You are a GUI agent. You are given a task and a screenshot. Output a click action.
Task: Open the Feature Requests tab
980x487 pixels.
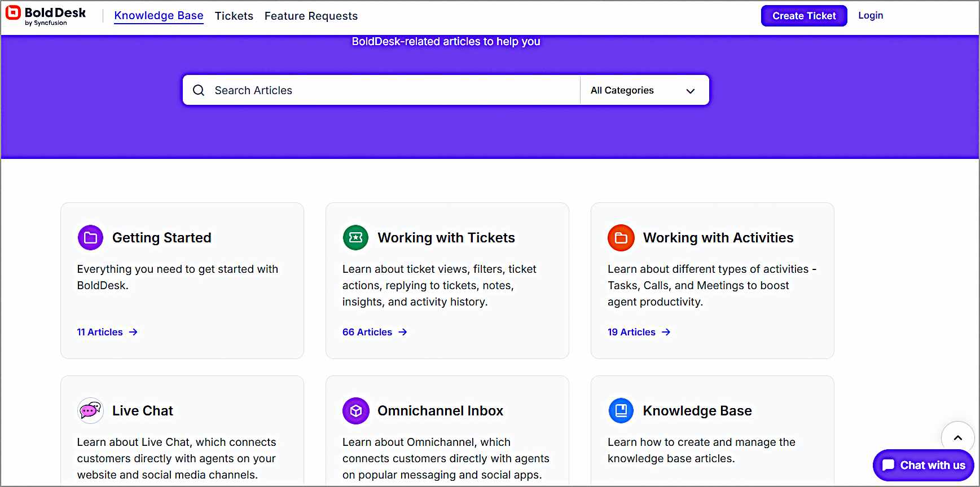(311, 16)
